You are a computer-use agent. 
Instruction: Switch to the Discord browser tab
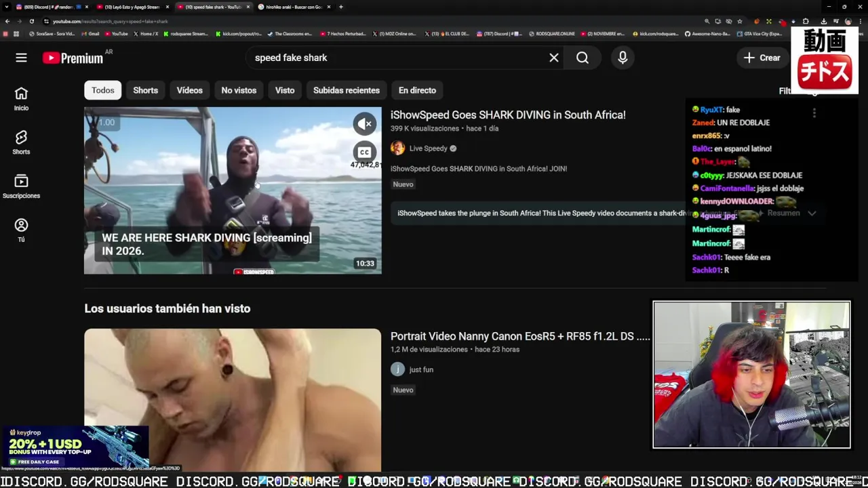point(52,7)
